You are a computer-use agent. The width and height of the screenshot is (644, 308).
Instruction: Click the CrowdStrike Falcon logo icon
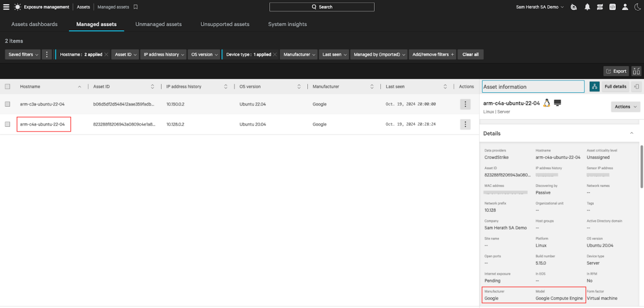(x=17, y=7)
